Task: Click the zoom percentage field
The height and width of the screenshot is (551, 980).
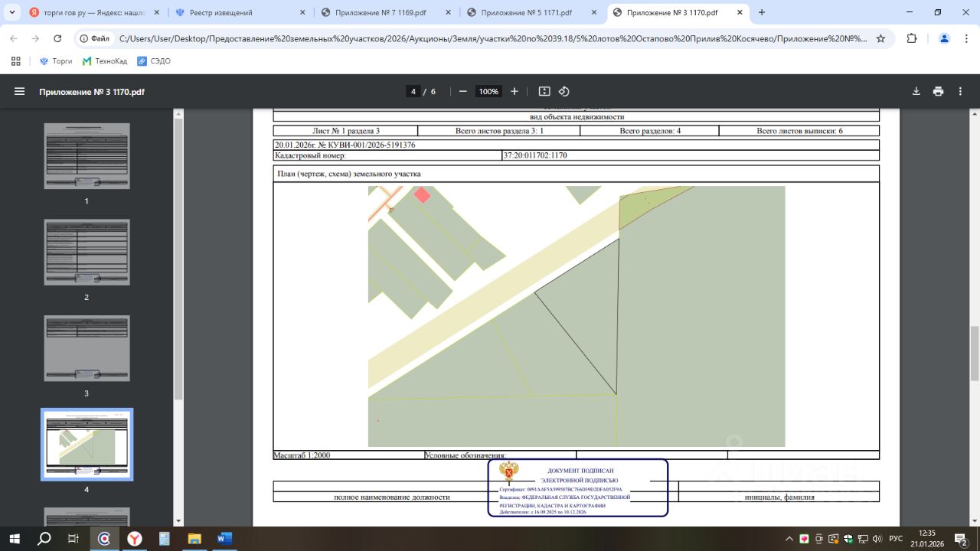Action: coord(488,91)
